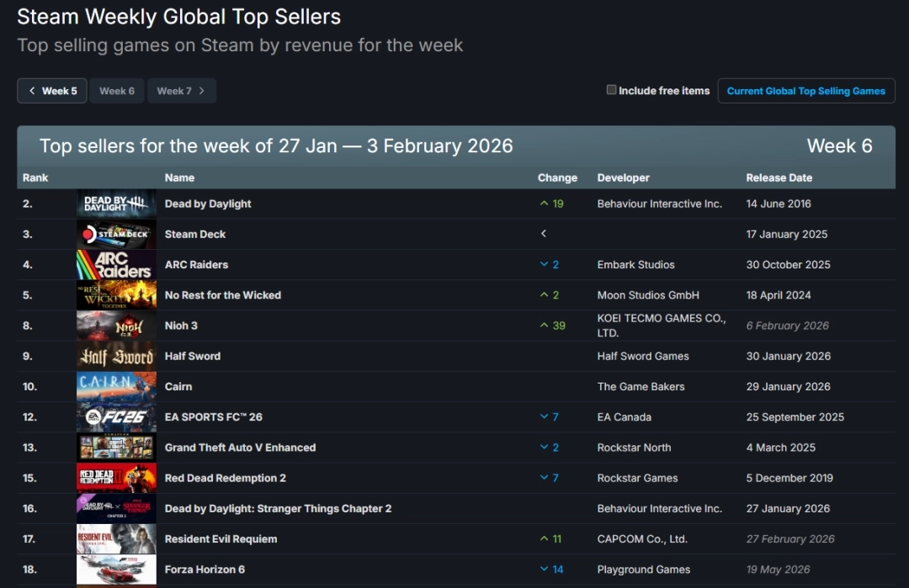Image resolution: width=909 pixels, height=588 pixels.
Task: Click the Half Sword logo thumbnail
Action: (116, 356)
